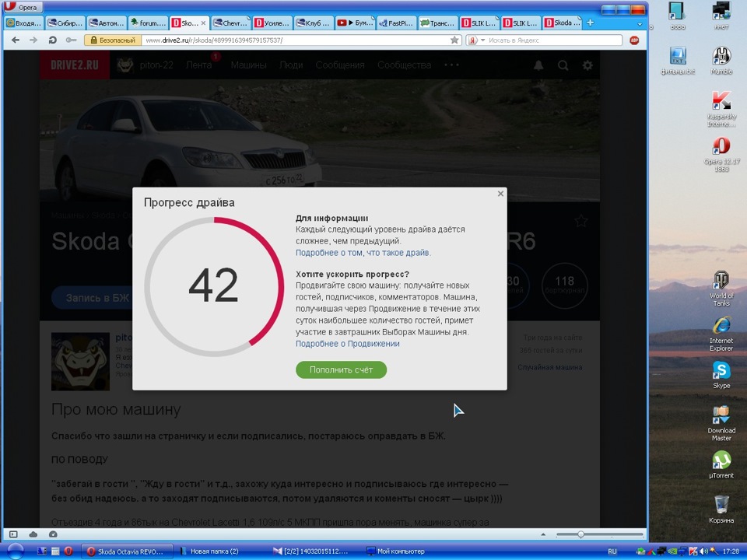This screenshot has height=560, width=747.
Task: Open the notifications bell icon
Action: pos(538,65)
